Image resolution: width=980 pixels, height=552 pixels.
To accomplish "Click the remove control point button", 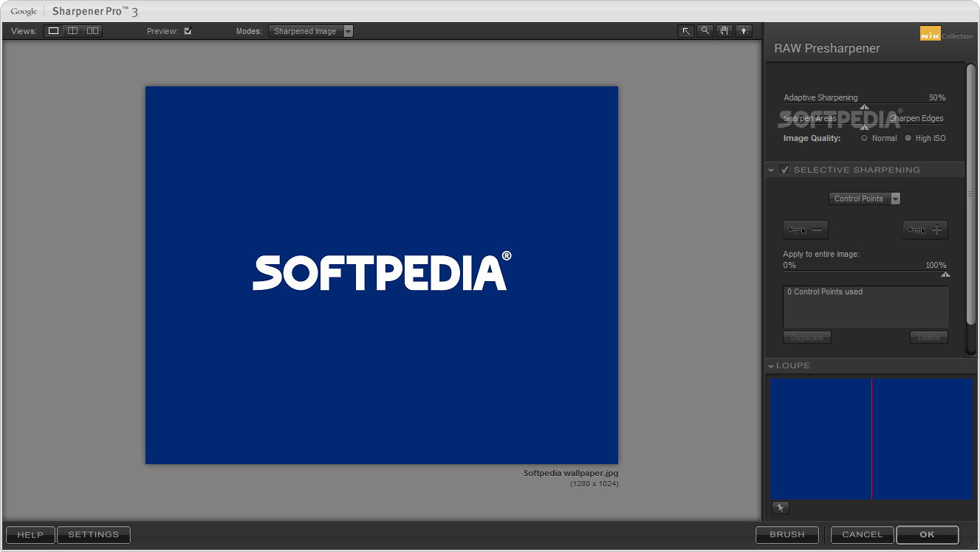I will pos(806,230).
